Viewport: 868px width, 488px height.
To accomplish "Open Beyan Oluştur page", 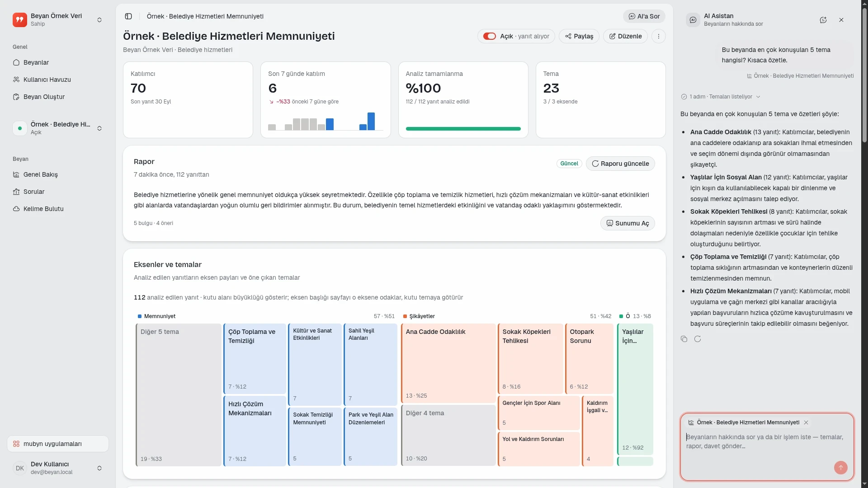I will tap(58, 97).
